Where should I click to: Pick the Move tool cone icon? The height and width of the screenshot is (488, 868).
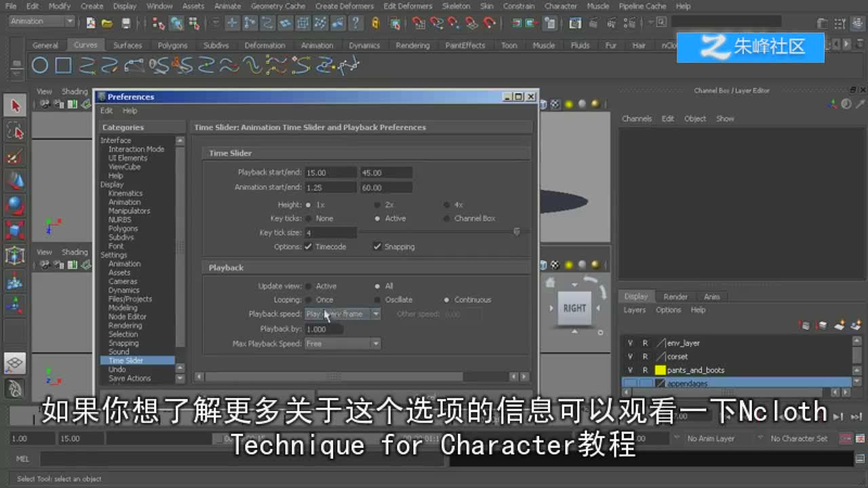[15, 181]
